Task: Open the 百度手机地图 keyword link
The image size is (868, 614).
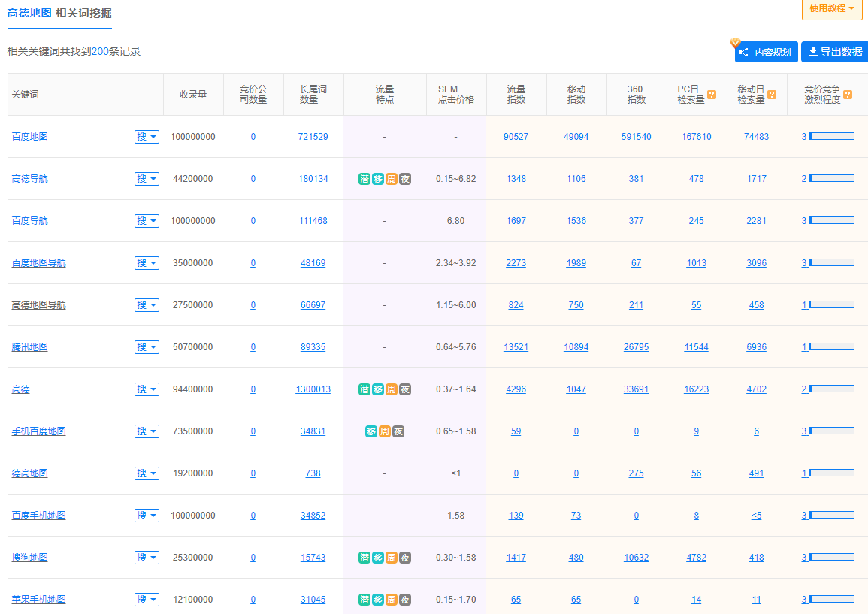Action: point(39,516)
